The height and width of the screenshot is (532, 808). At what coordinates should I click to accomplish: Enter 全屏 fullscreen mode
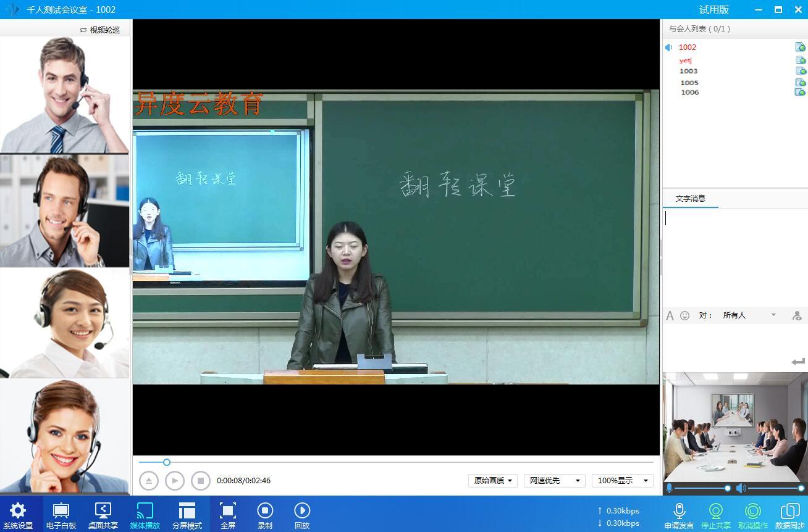pos(228,515)
